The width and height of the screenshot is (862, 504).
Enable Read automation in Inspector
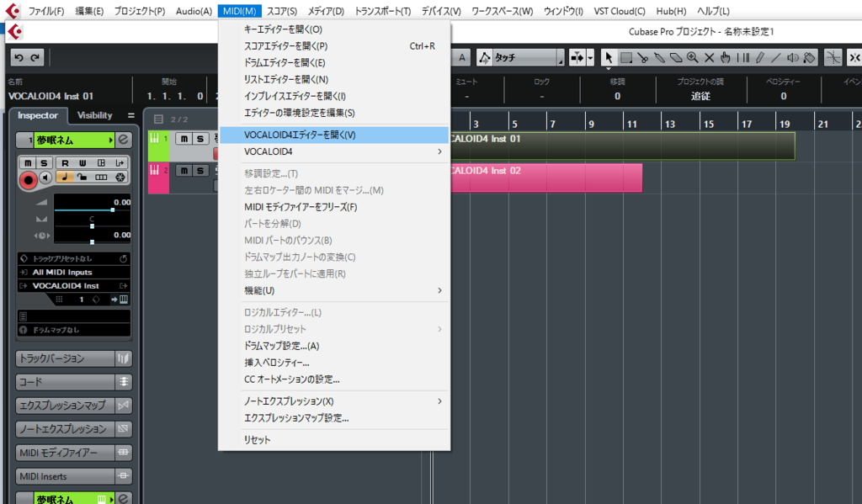[65, 162]
